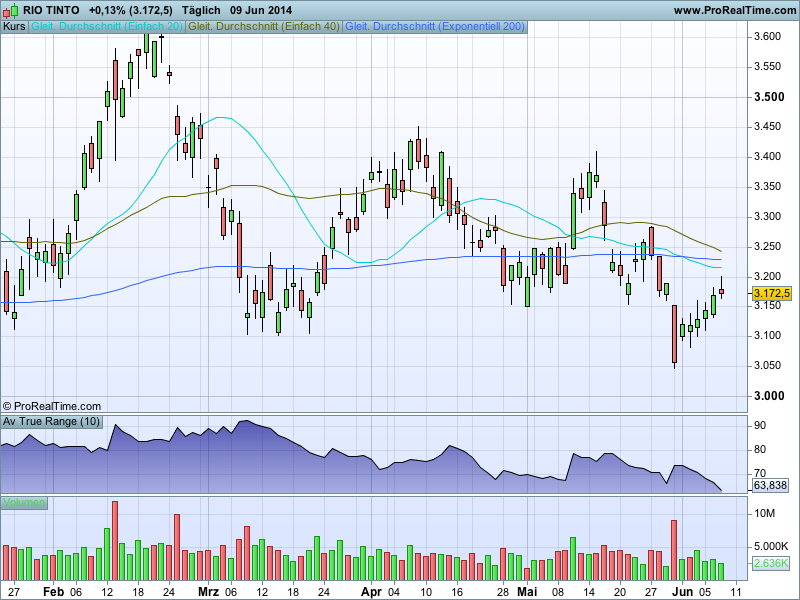
Task: Click the 3.600 price axis label
Action: click(767, 36)
